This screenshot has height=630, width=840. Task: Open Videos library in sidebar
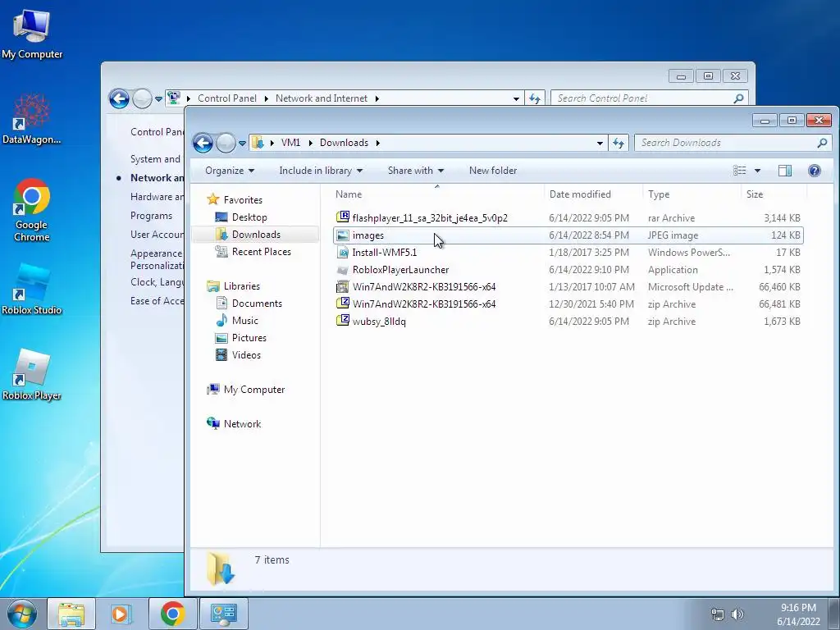[246, 354]
